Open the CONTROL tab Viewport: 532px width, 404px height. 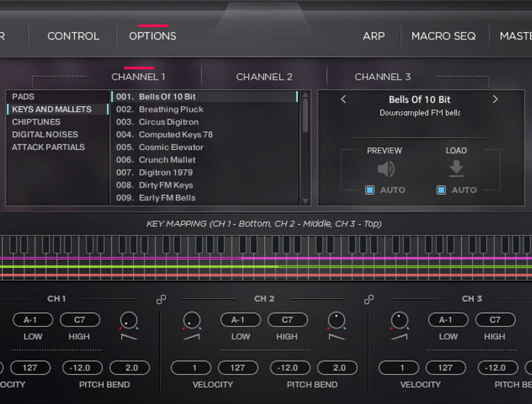pyautogui.click(x=73, y=36)
